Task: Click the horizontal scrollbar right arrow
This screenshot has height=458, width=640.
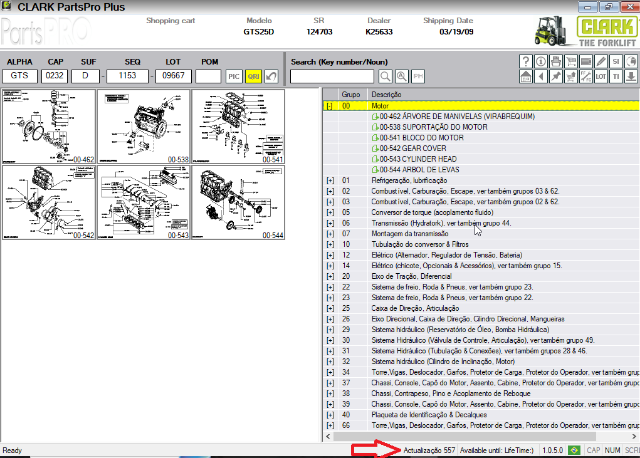Action: point(634,436)
